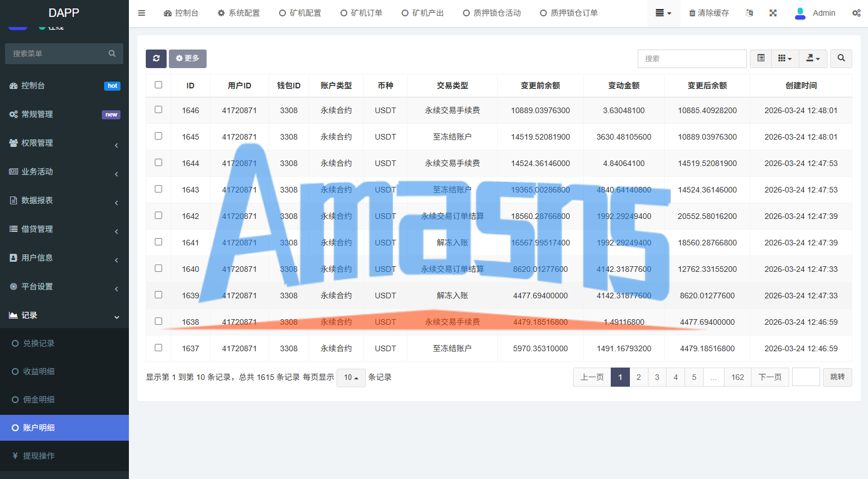The image size is (868, 479).
Task: Click the search magnifier in sidebar menu search
Action: 112,53
